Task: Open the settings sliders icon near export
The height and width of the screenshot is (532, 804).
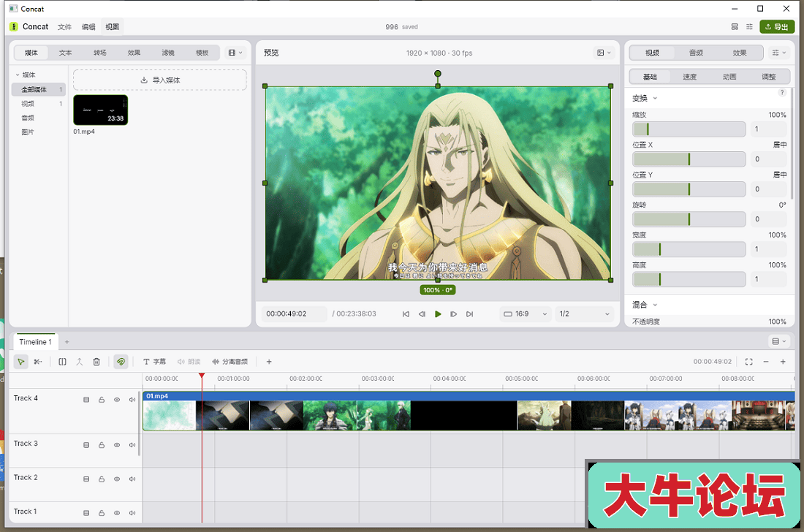Action: [750, 26]
